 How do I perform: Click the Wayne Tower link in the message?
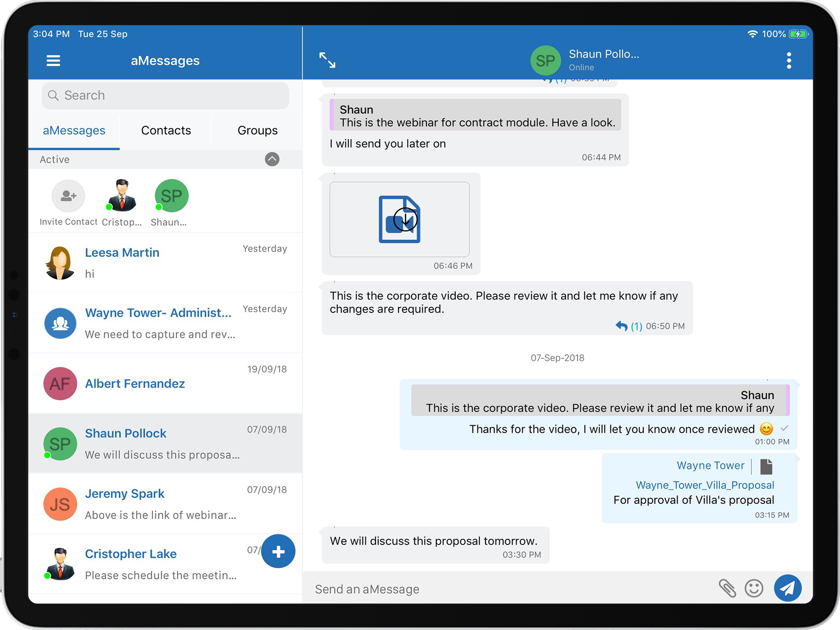tap(711, 465)
